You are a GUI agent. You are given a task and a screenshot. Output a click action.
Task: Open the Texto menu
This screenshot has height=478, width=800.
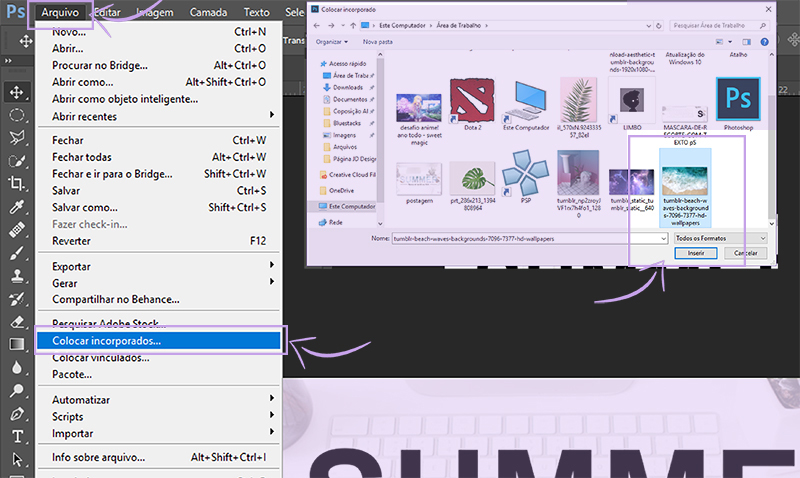coord(256,12)
